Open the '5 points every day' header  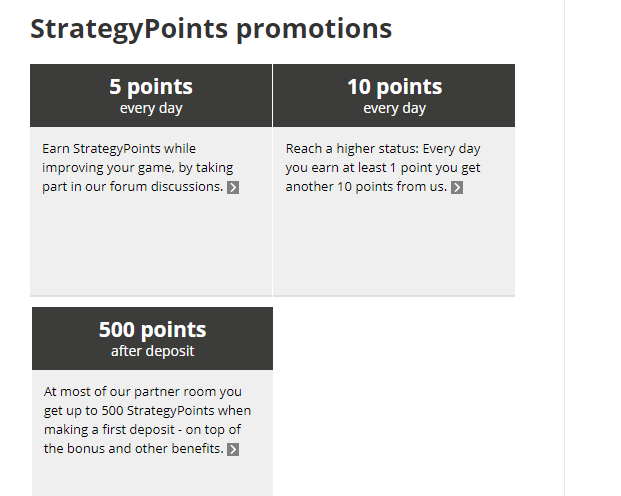pos(151,95)
